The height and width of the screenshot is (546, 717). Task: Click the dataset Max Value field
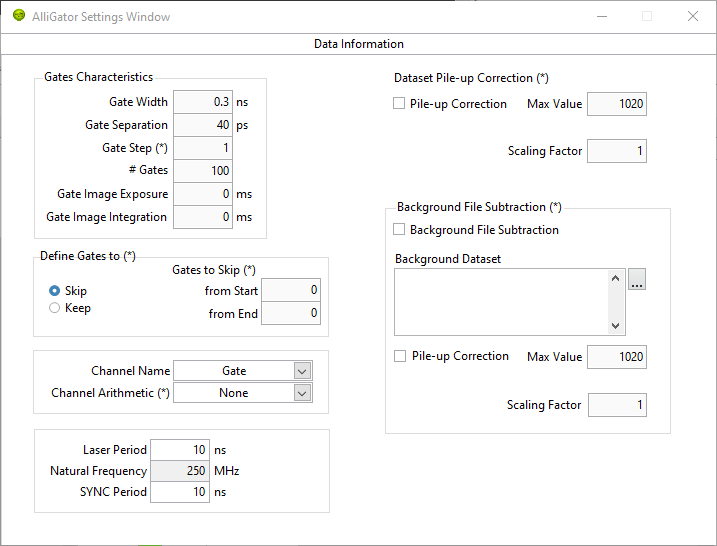pyautogui.click(x=616, y=104)
